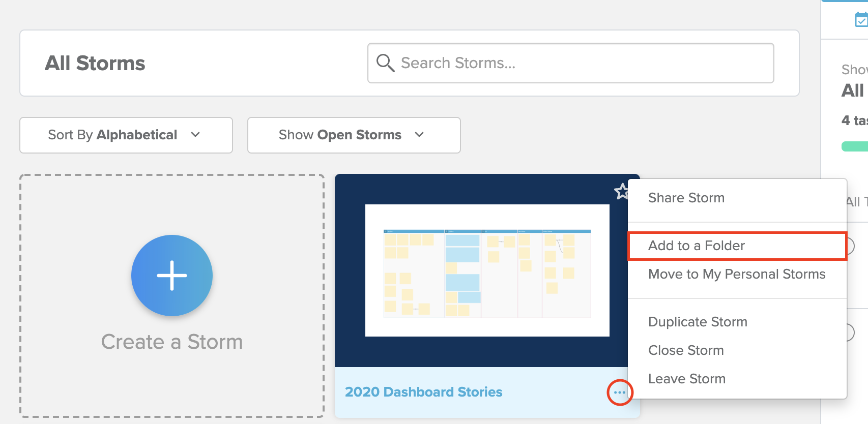The width and height of the screenshot is (868, 424).
Task: Star the 2020 Dashboard Stories storm
Action: 621,192
